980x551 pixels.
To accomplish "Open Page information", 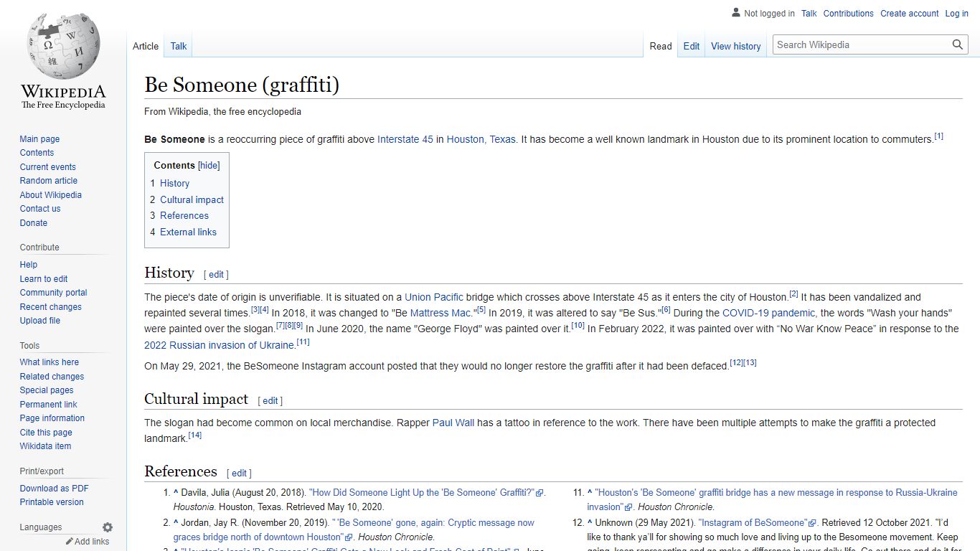I will point(52,418).
